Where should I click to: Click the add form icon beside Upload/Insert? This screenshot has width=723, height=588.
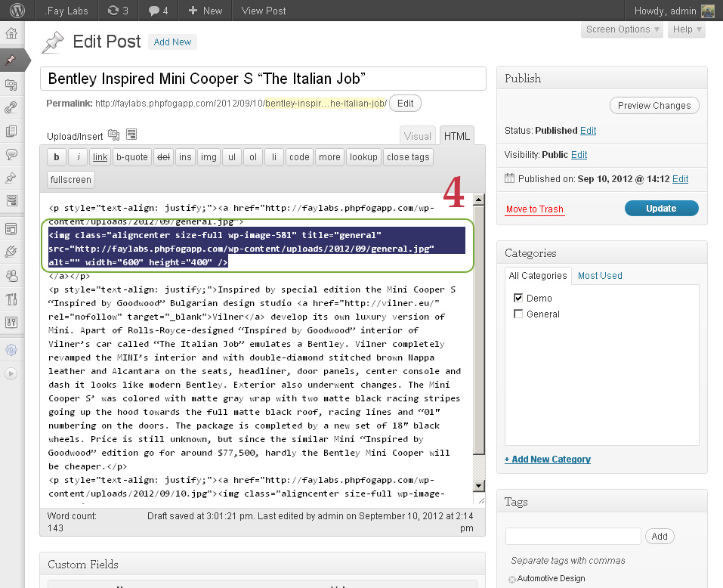click(131, 135)
